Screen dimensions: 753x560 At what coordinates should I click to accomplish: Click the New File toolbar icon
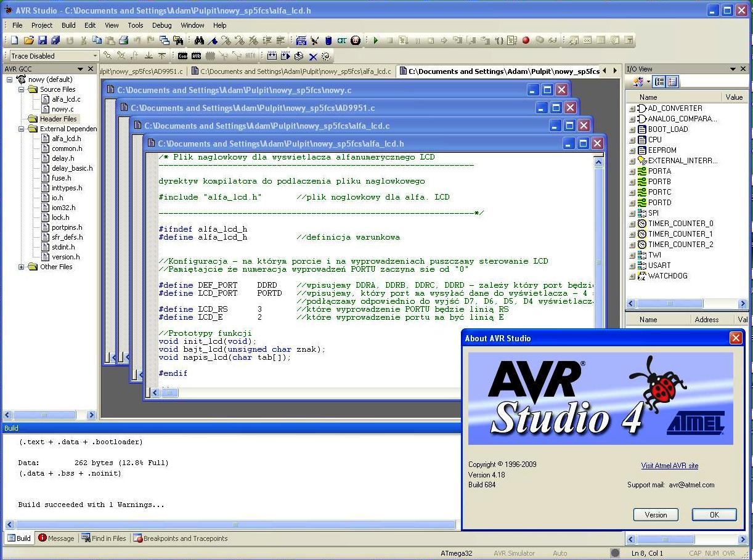pyautogui.click(x=15, y=41)
